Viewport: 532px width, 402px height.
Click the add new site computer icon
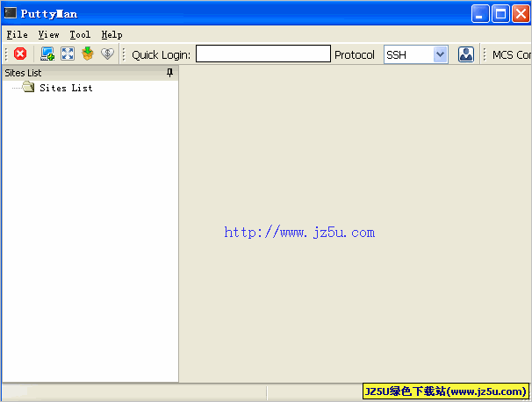click(x=47, y=54)
